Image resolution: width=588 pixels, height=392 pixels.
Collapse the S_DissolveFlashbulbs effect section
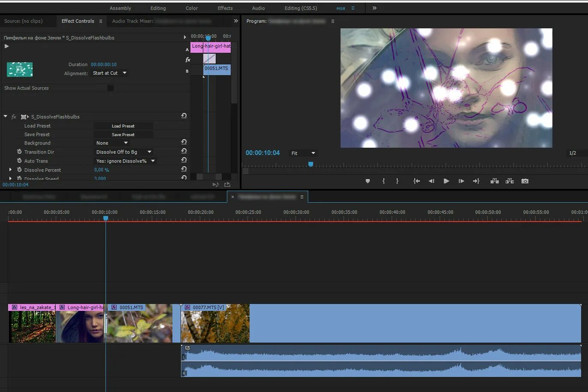coord(6,116)
